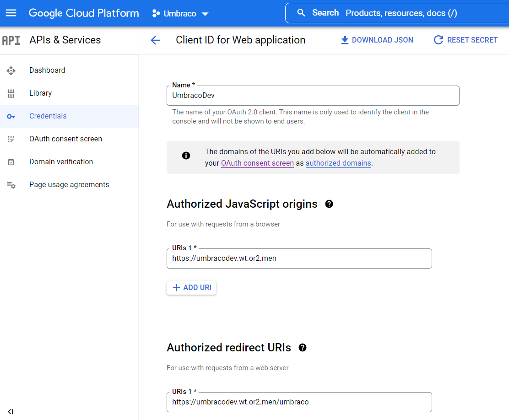Click the API logo icon
The image size is (509, 420).
pos(11,40)
